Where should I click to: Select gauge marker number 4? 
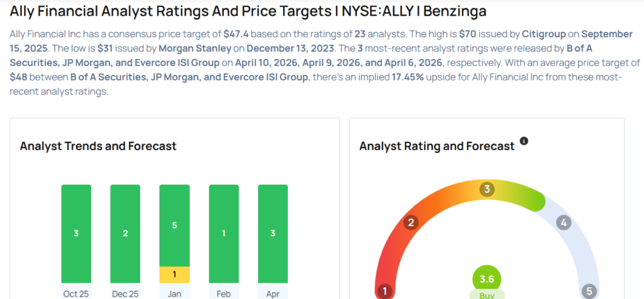(563, 222)
